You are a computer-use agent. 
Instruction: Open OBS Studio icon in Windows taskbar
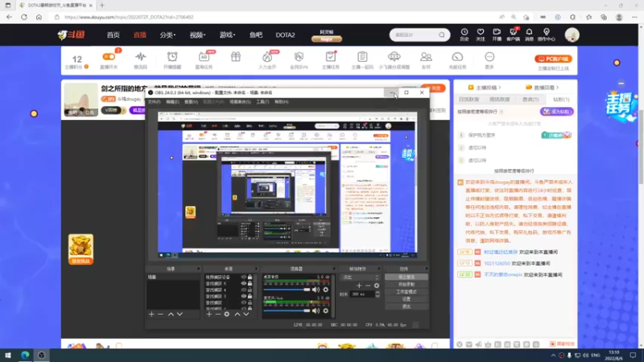tap(42, 355)
